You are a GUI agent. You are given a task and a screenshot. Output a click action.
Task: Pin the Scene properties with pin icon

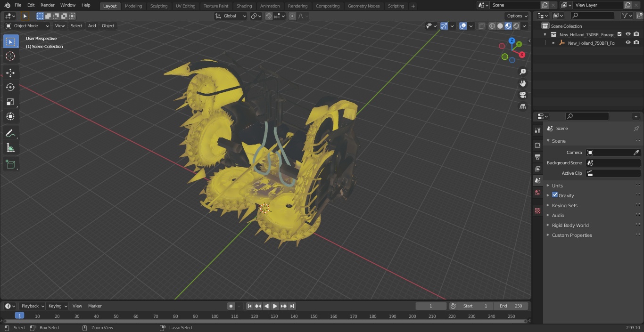[636, 128]
